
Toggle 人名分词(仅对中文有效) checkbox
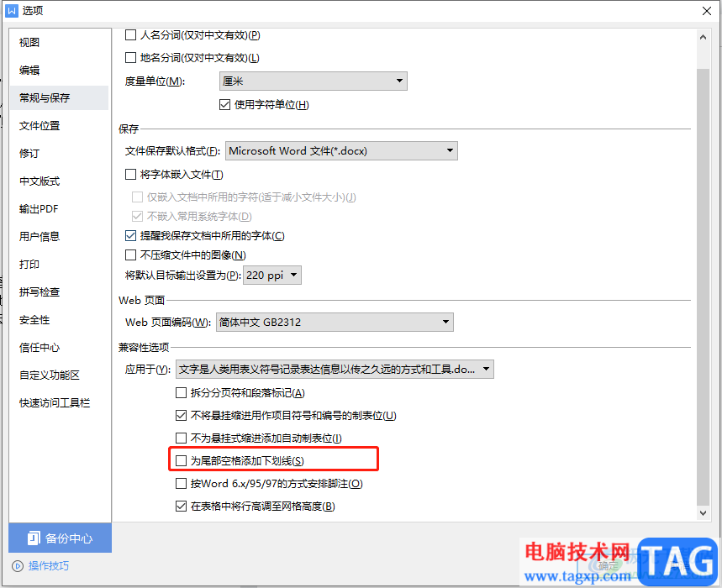(x=131, y=35)
